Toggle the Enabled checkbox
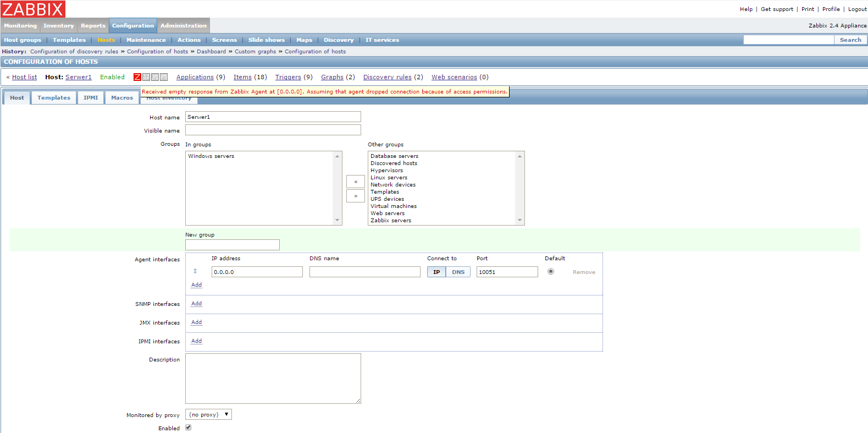868x433 pixels. tap(189, 427)
